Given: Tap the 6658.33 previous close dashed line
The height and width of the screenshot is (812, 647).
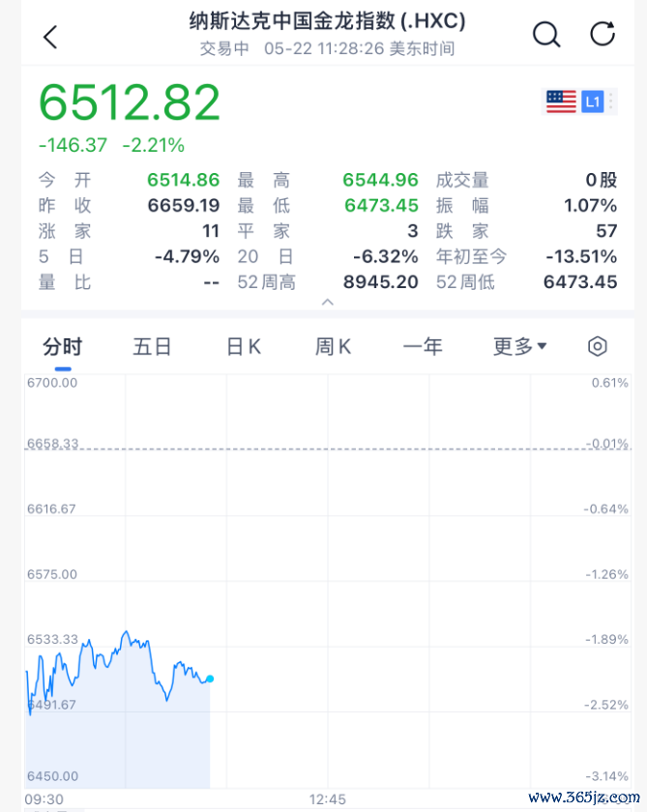Looking at the screenshot, I should 328,449.
